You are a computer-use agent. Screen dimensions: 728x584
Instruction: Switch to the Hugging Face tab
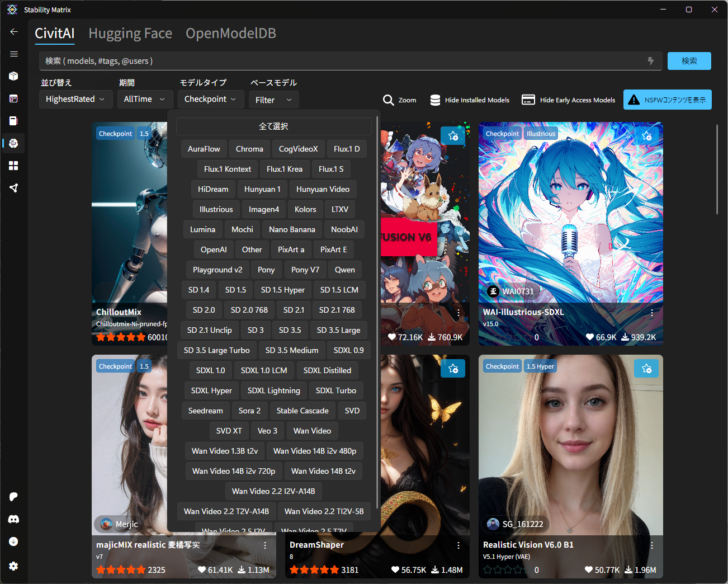pyautogui.click(x=130, y=34)
